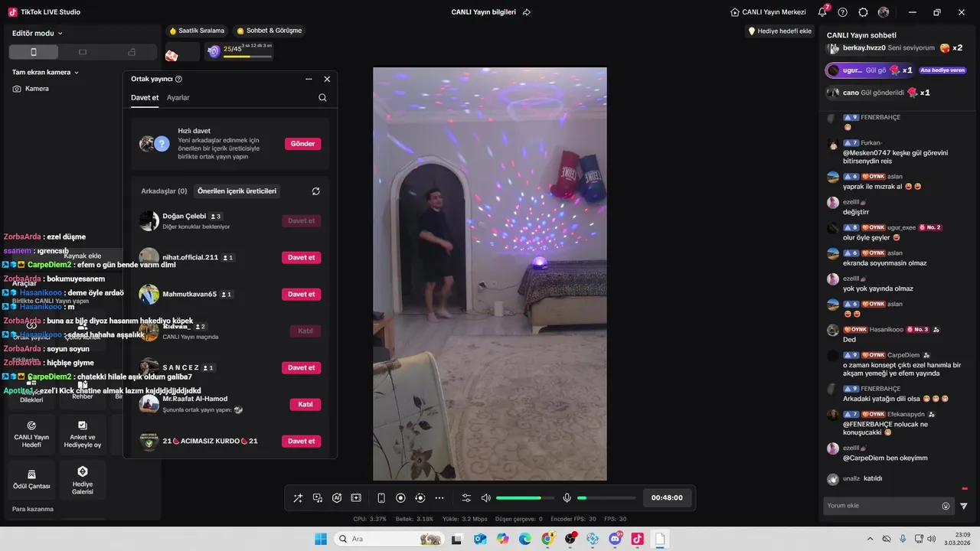Open Ödül Çantası tool
980x551 pixels.
(x=31, y=479)
